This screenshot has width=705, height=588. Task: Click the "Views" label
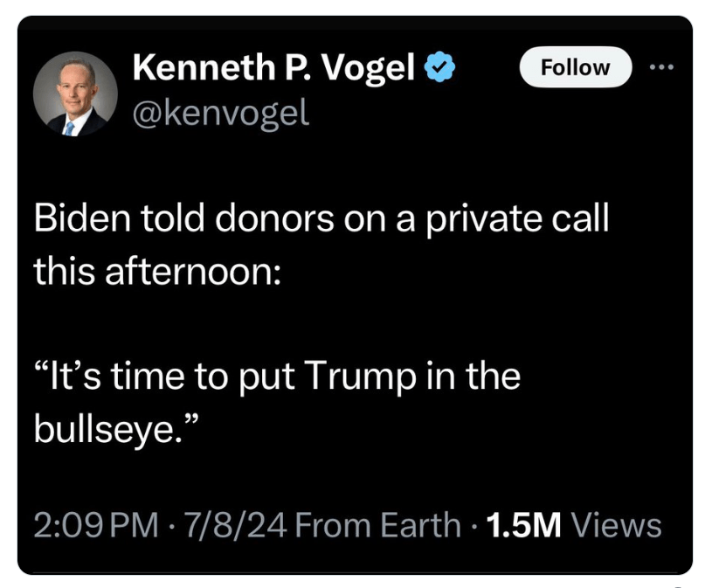point(615,525)
